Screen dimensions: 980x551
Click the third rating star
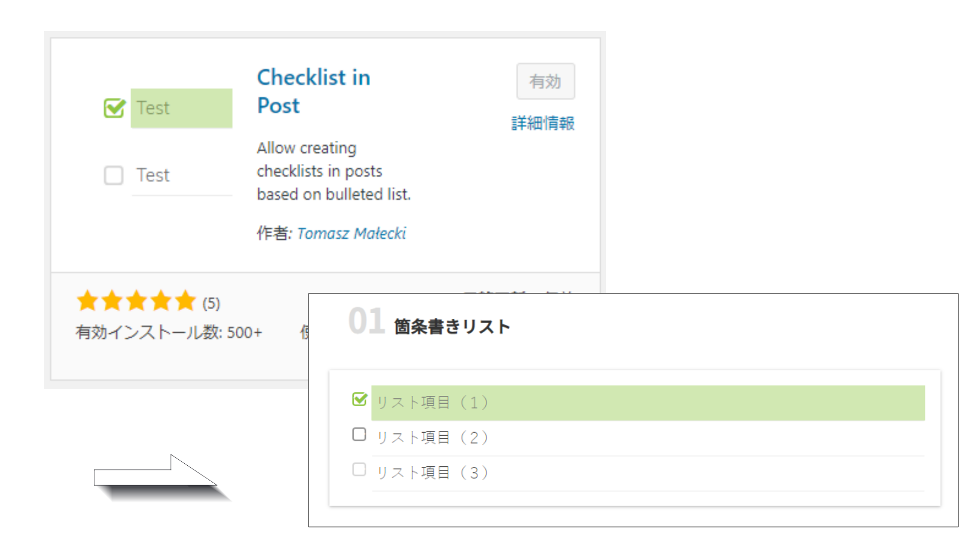click(136, 301)
